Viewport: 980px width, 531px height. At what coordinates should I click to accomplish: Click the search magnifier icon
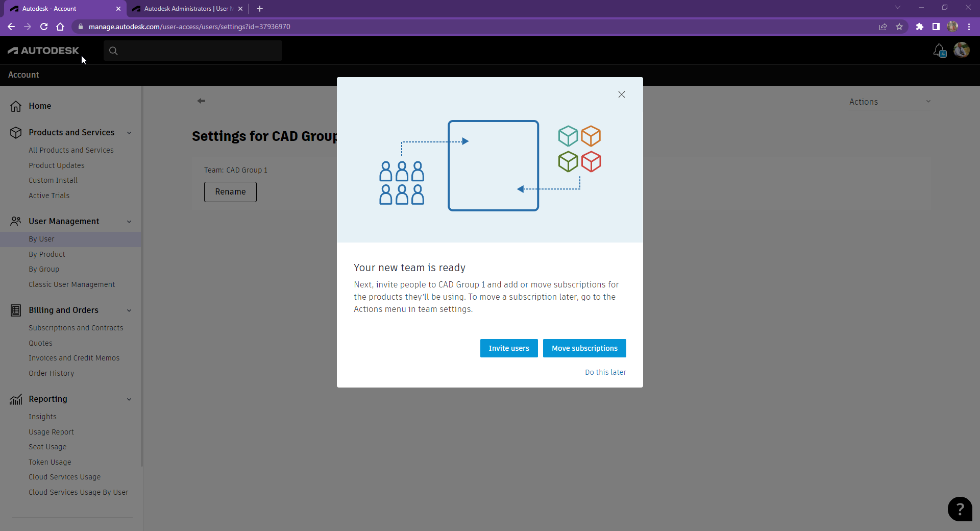click(x=113, y=51)
